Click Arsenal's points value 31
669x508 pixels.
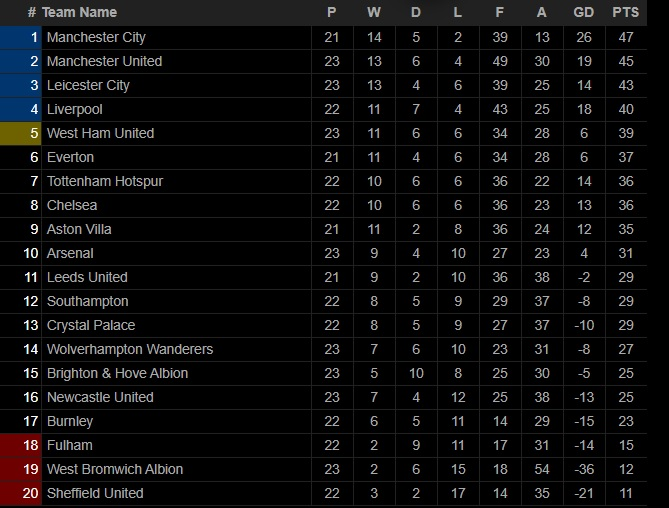pyautogui.click(x=625, y=253)
